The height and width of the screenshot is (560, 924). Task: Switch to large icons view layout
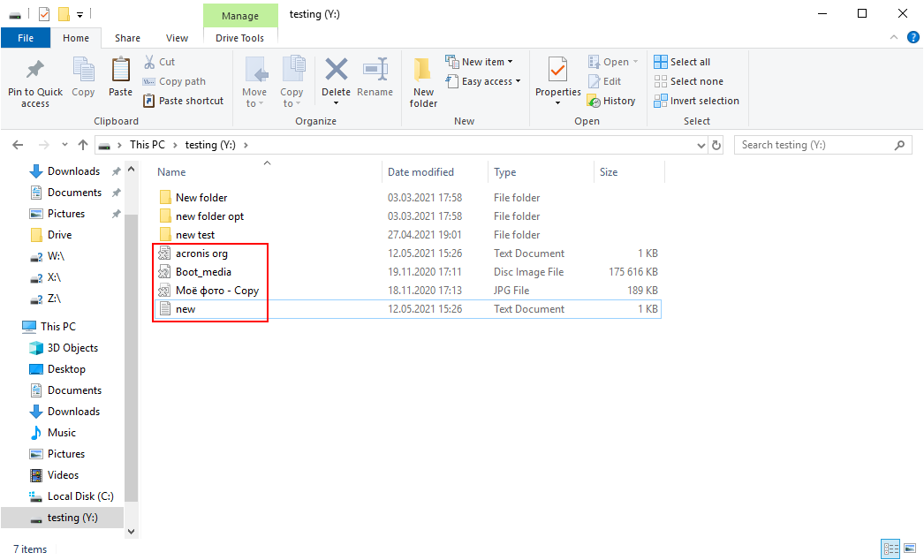tap(910, 549)
